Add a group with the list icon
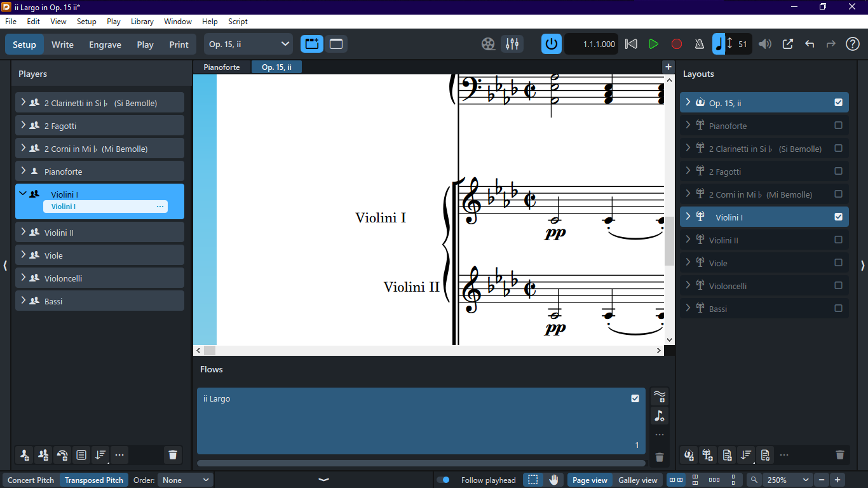The image size is (868, 488). pos(81,454)
